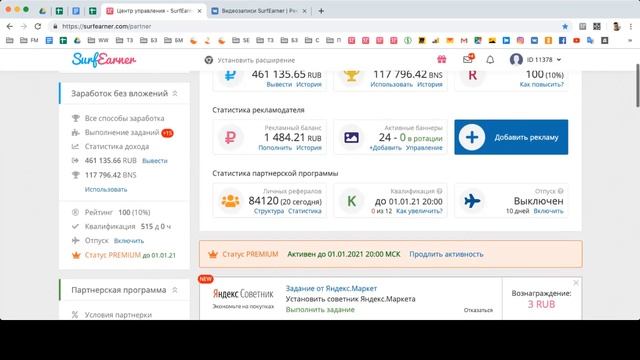Open the YouTube bookmark icon

[576, 40]
